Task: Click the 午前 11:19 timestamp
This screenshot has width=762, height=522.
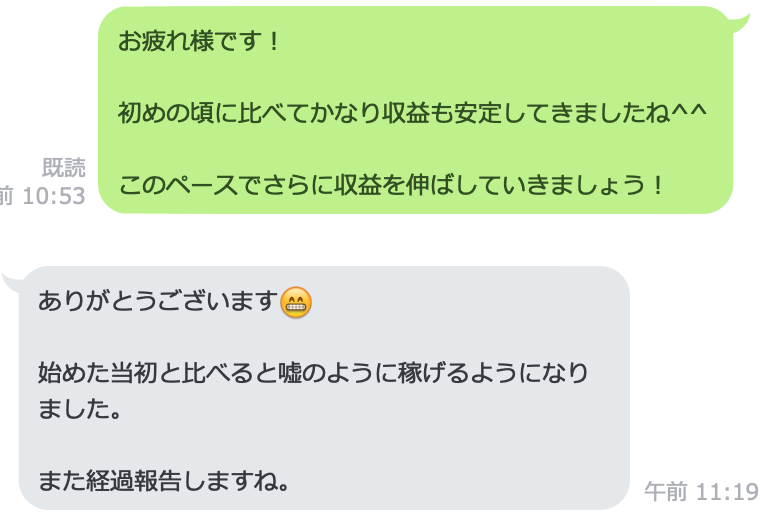Action: [x=701, y=491]
